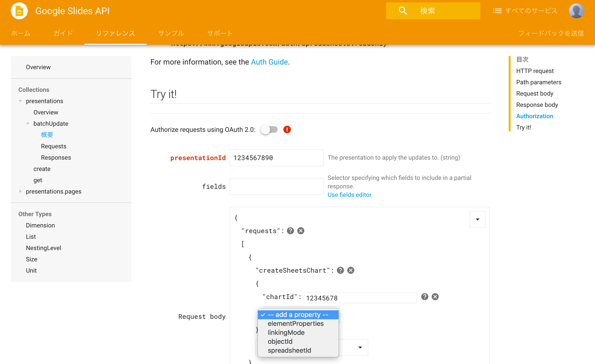The height and width of the screenshot is (364, 595).
Task: Remove the chartId property
Action: pyautogui.click(x=435, y=297)
